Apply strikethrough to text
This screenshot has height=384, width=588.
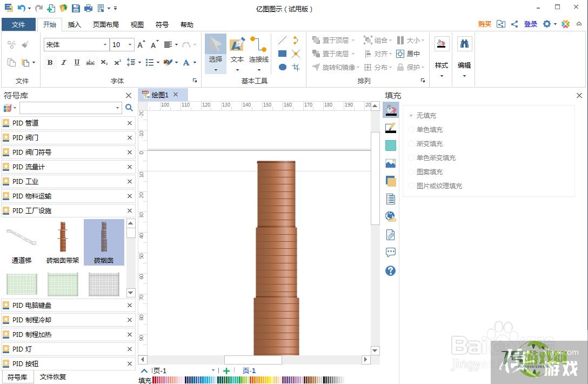pos(90,62)
